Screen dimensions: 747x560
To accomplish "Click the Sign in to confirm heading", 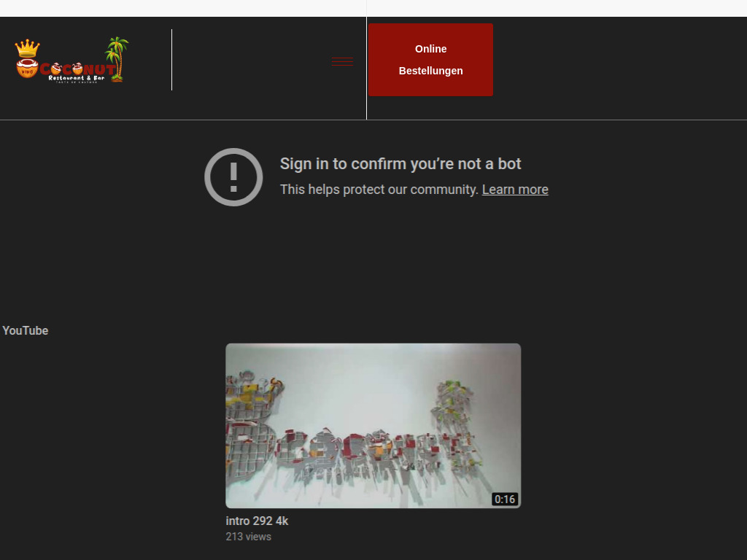I will (x=400, y=164).
